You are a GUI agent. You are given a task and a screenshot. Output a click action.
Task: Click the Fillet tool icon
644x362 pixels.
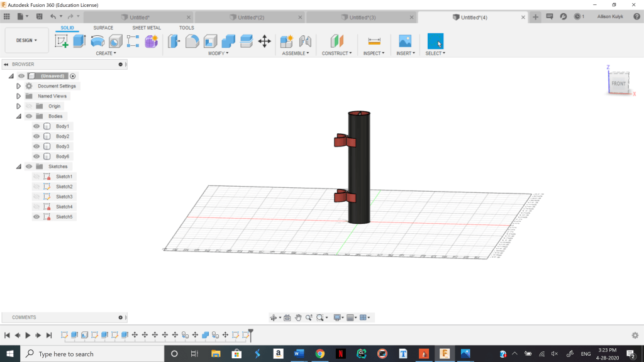[192, 41]
